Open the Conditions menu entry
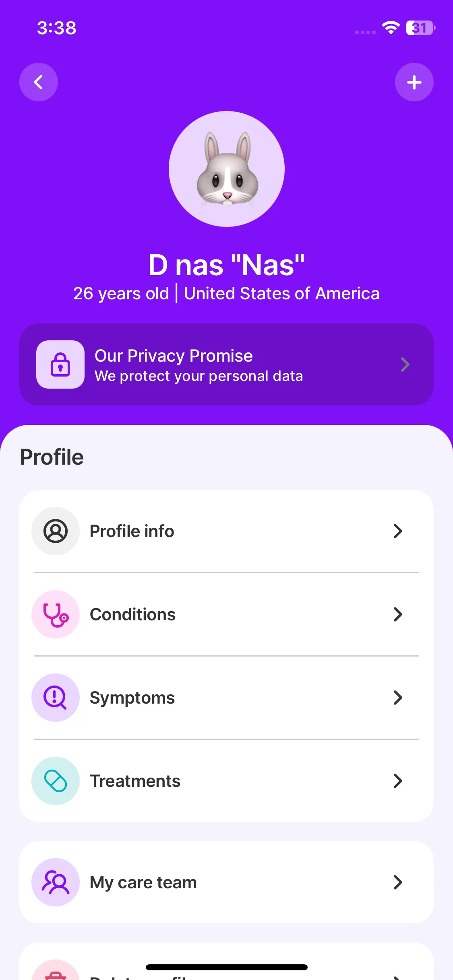Viewport: 453px width, 980px height. (x=133, y=614)
